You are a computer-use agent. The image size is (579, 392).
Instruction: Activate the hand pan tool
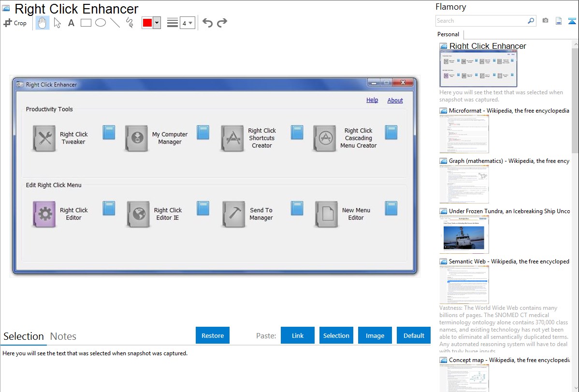tap(42, 23)
